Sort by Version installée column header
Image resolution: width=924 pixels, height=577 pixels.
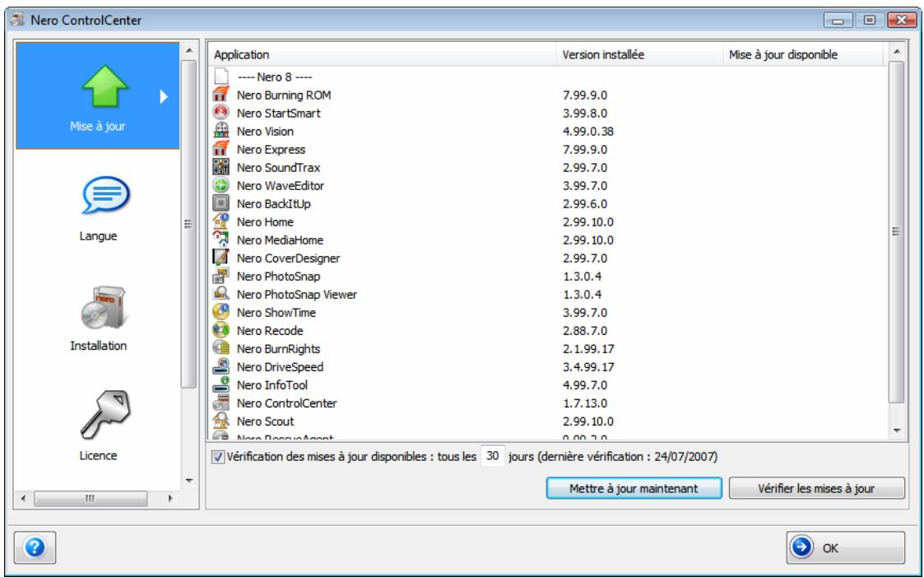click(639, 55)
